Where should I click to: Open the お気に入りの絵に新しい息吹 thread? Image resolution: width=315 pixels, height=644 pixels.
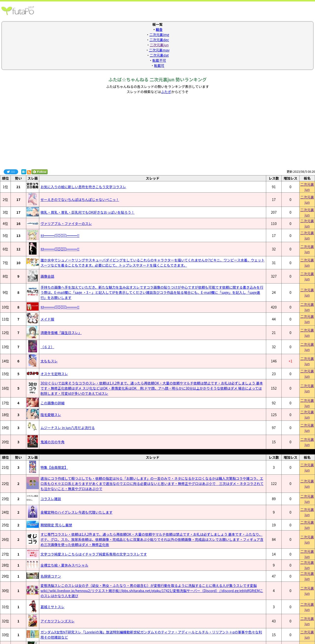(83, 187)
